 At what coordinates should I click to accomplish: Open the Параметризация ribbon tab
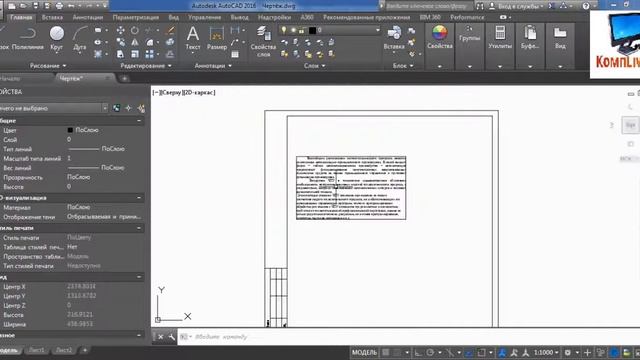[136, 17]
